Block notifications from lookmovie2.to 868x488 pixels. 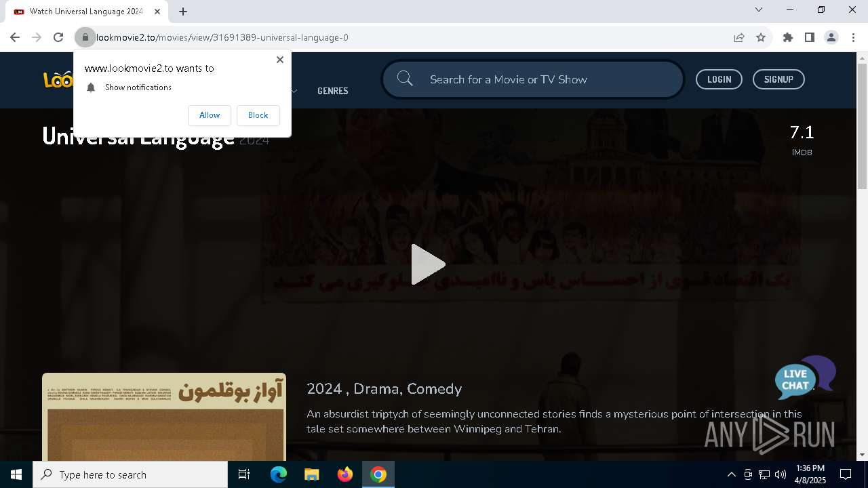[x=258, y=115]
